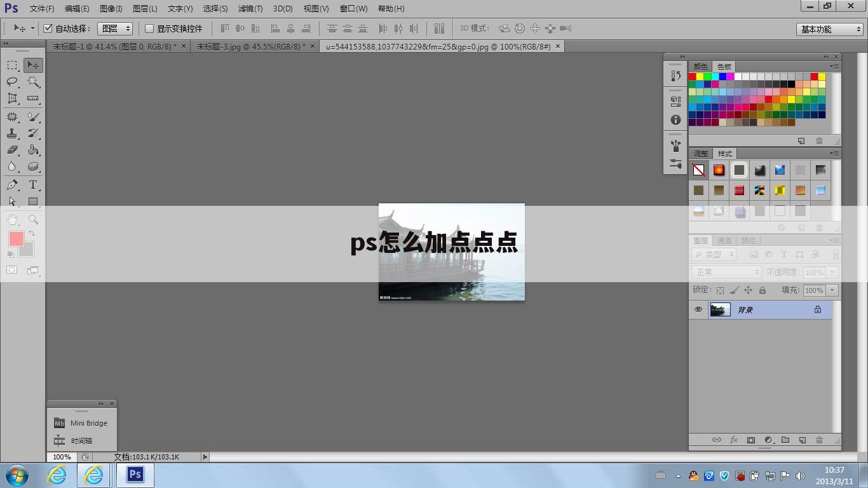
Task: Click the add layer style fx icon
Action: coord(733,440)
